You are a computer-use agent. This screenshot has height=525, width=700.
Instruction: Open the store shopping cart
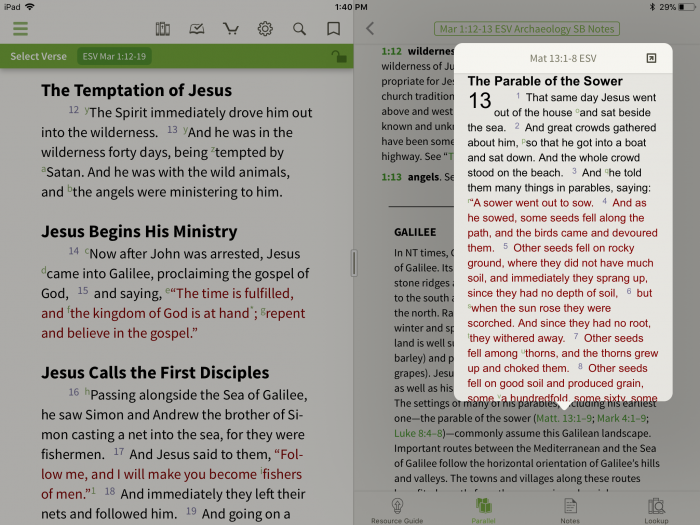[x=231, y=29]
